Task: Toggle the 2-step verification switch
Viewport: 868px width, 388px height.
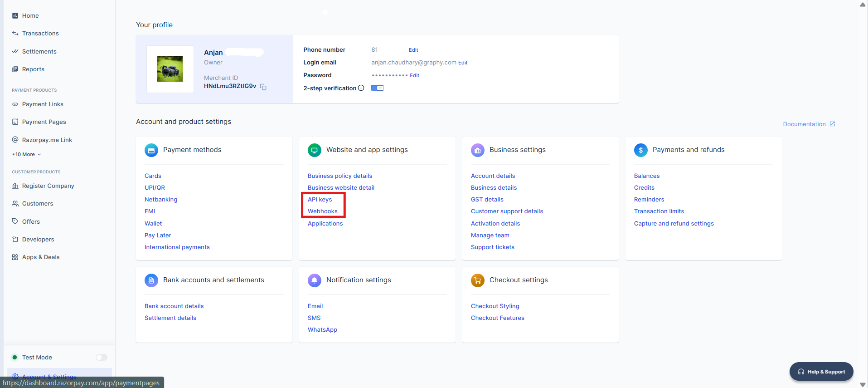Action: [x=377, y=88]
